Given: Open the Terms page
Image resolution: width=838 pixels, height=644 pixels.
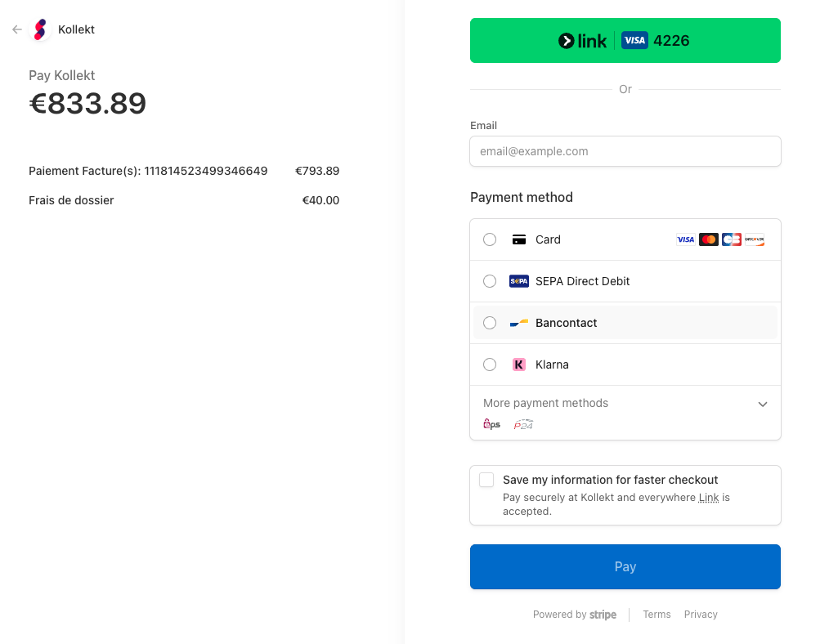Looking at the screenshot, I should [x=657, y=614].
